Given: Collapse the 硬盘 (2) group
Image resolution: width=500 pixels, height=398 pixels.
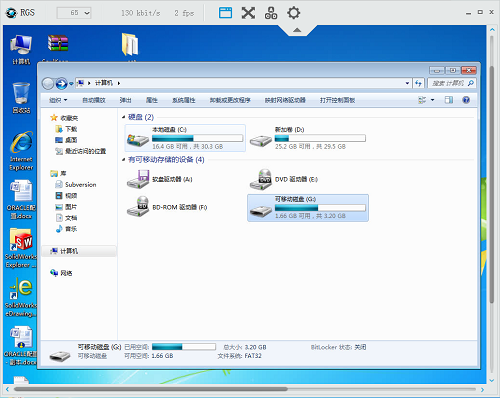Looking at the screenshot, I should [123, 117].
